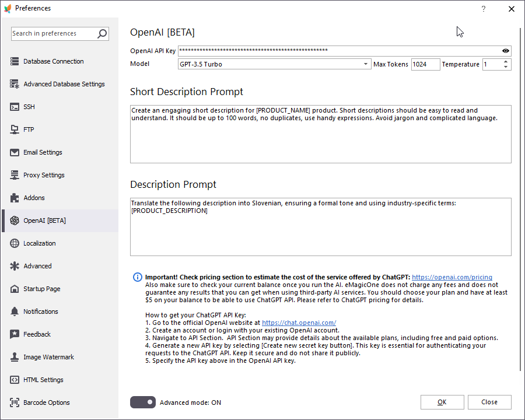Increase Temperature with the up arrow
The height and width of the screenshot is (420, 525).
click(x=506, y=61)
